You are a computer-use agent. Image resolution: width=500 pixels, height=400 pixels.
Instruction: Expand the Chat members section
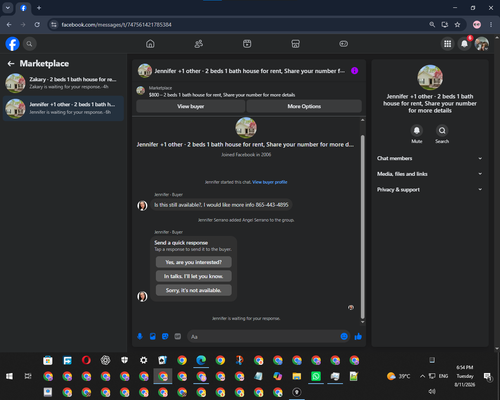click(430, 158)
